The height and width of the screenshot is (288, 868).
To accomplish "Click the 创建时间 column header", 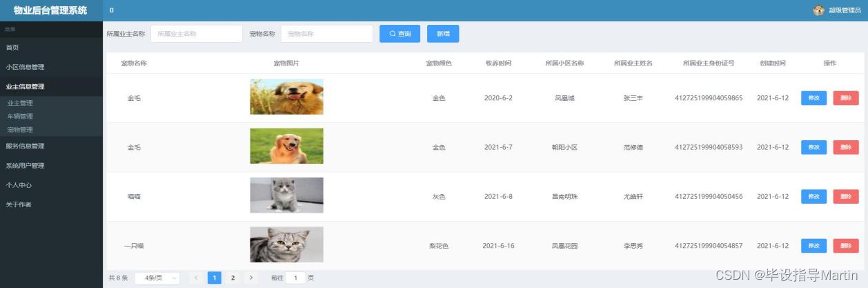I will pos(773,63).
